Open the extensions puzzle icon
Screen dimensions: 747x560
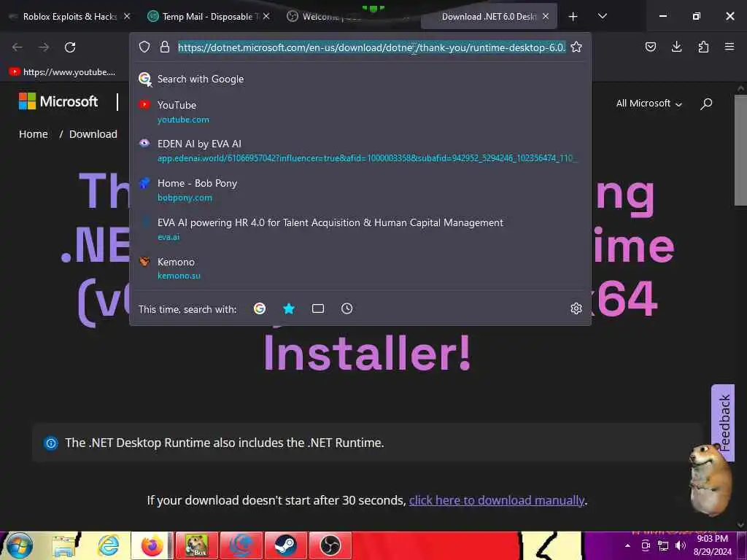[703, 47]
